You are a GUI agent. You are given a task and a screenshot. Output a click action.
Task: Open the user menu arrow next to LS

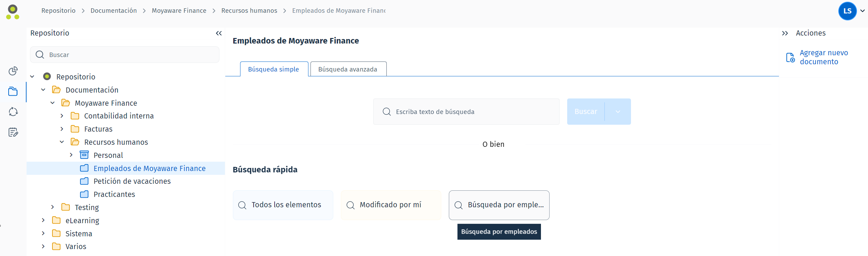point(862,11)
